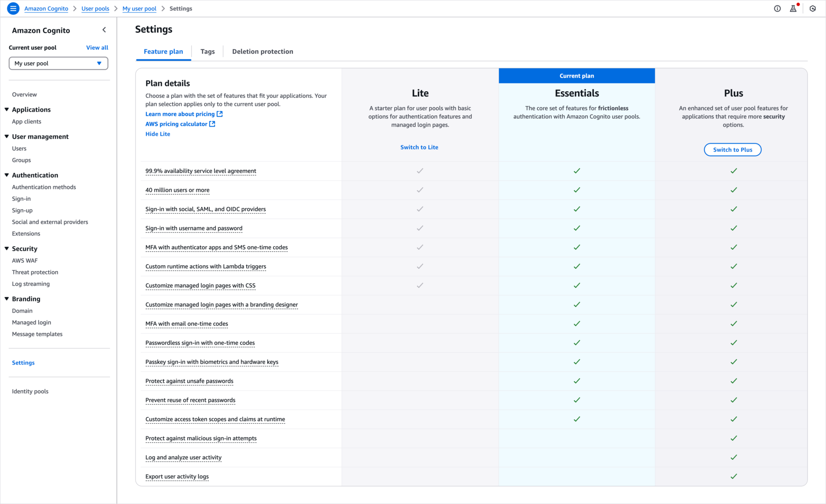Open Sign-up settings in sidebar
Viewport: 826px width, 504px height.
click(22, 210)
